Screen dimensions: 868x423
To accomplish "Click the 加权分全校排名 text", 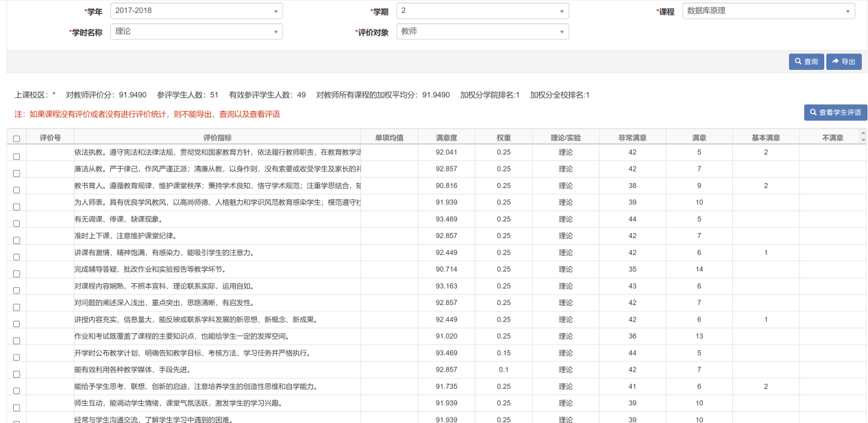I will (x=560, y=95).
